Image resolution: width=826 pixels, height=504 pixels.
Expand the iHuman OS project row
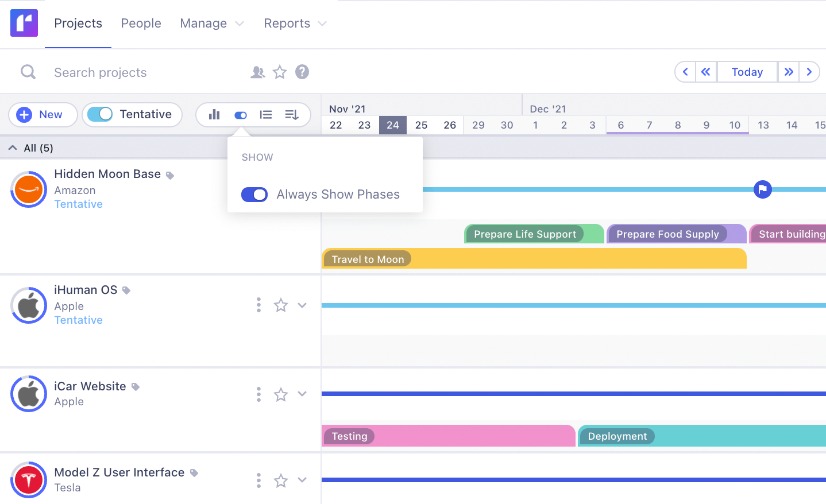(302, 305)
